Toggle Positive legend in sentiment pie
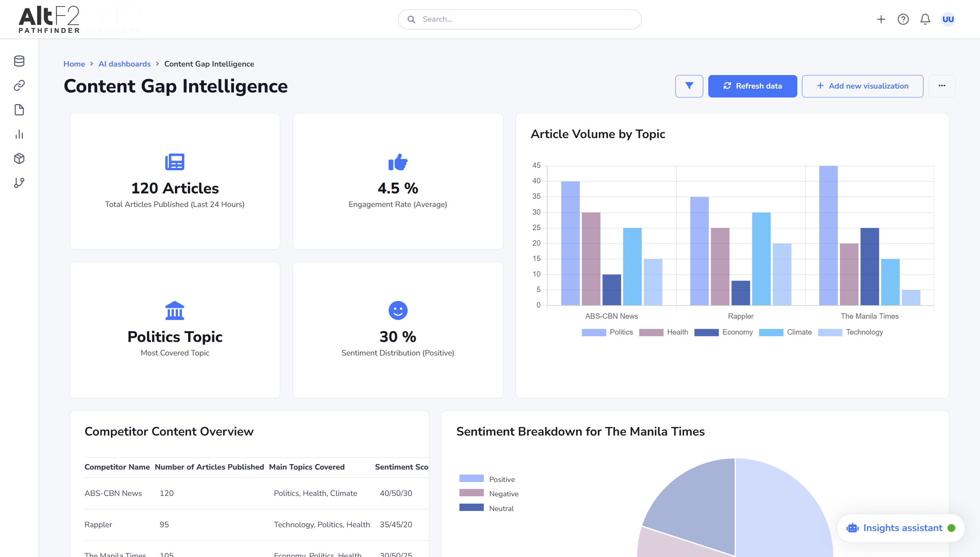The height and width of the screenshot is (557, 980). click(x=487, y=479)
